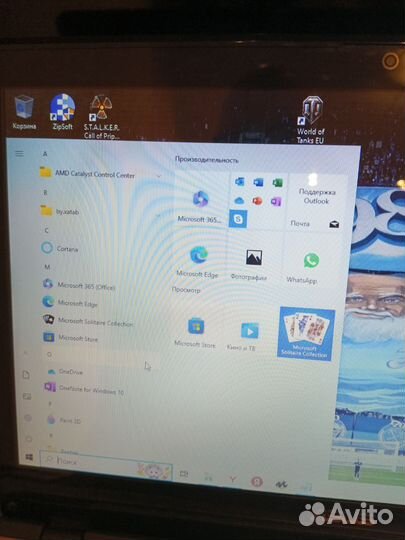Click the Почта mail tile
405x540 pixels.
[x=314, y=224]
